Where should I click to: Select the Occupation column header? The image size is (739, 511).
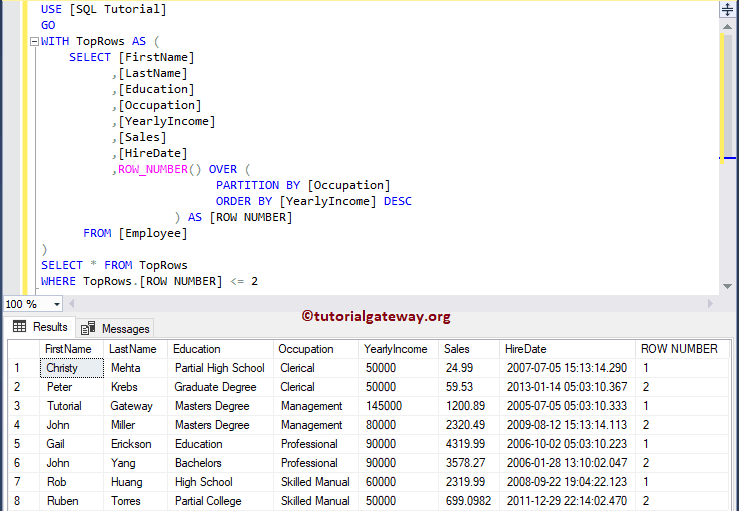click(x=306, y=349)
